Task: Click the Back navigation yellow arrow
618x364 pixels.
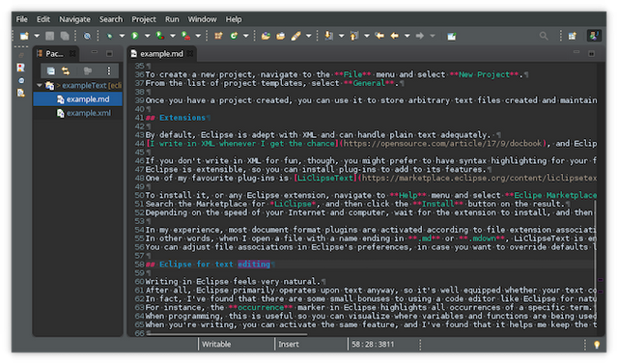Action: [395, 36]
